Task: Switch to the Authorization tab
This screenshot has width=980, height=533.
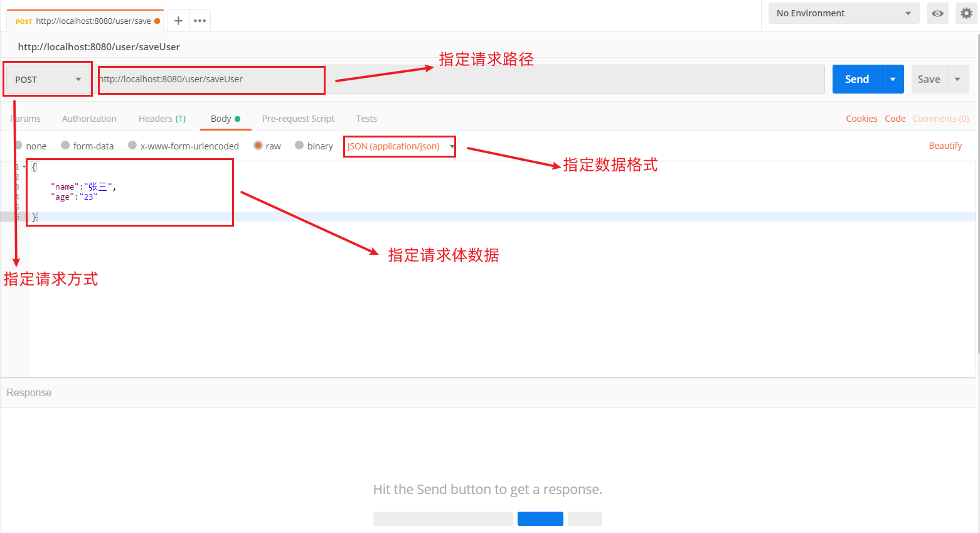Action: click(89, 119)
